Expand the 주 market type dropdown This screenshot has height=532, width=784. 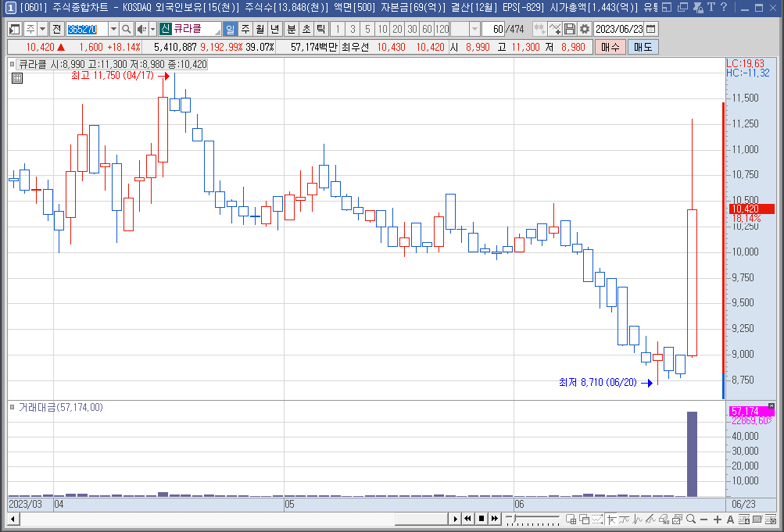42,30
